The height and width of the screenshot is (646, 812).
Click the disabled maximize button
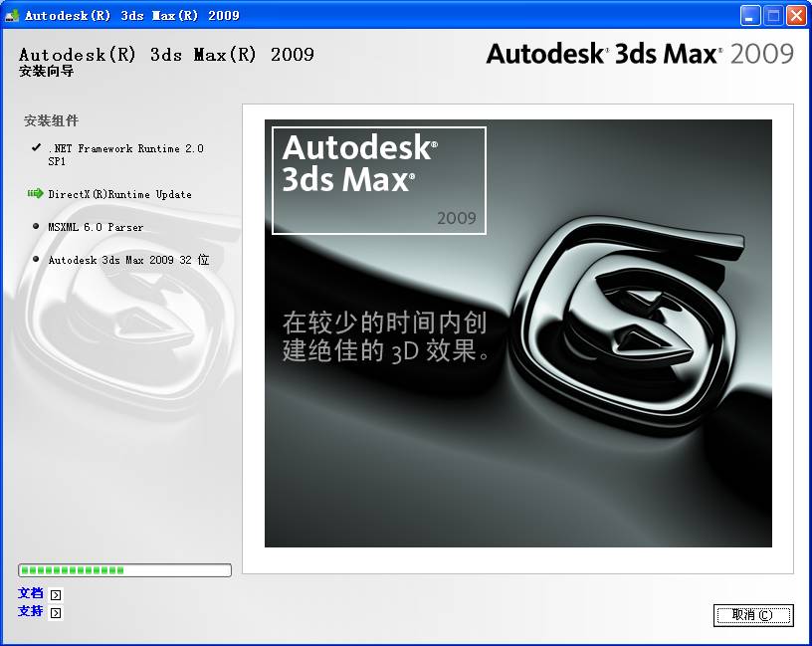point(773,16)
